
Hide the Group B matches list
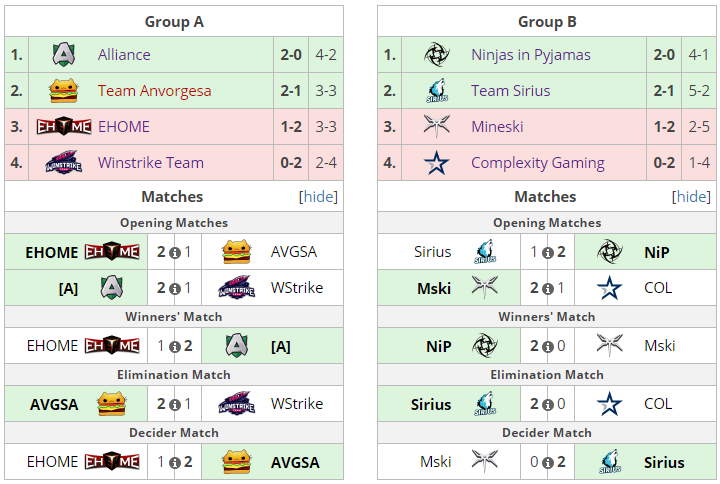pos(691,197)
